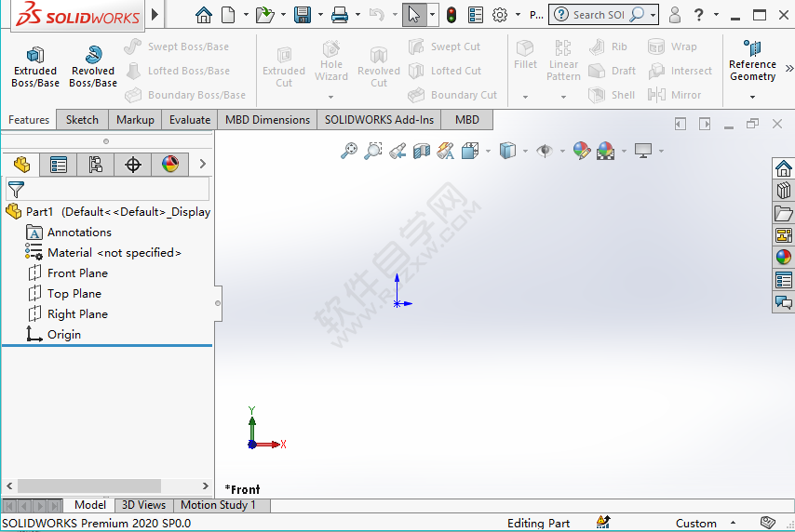Switch to MBD Dimensions tab
The height and width of the screenshot is (532, 795).
click(x=268, y=120)
